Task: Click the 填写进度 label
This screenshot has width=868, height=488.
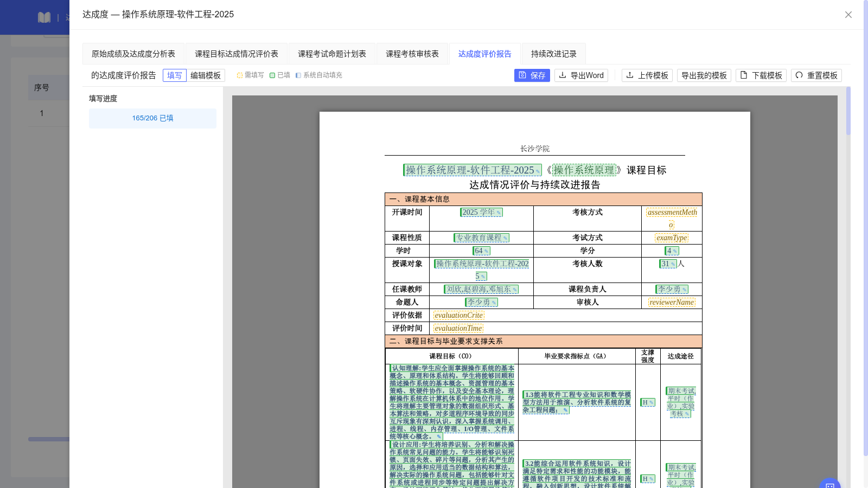Action: pyautogui.click(x=103, y=99)
